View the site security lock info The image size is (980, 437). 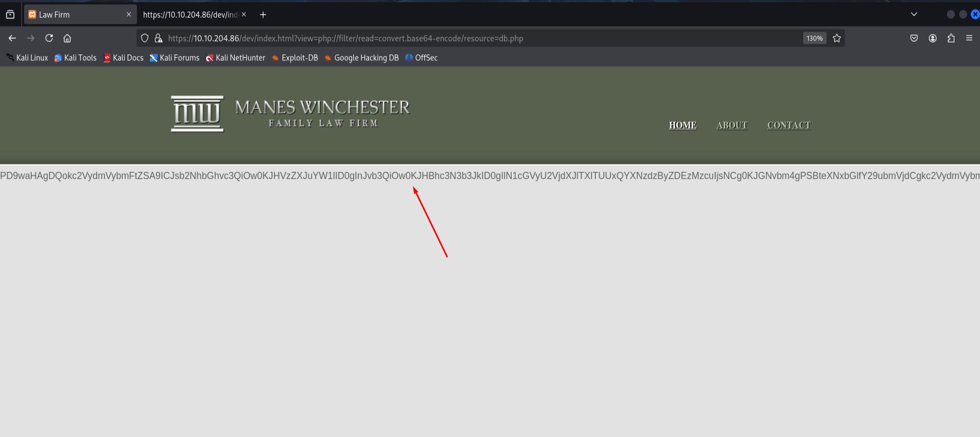pyautogui.click(x=158, y=38)
